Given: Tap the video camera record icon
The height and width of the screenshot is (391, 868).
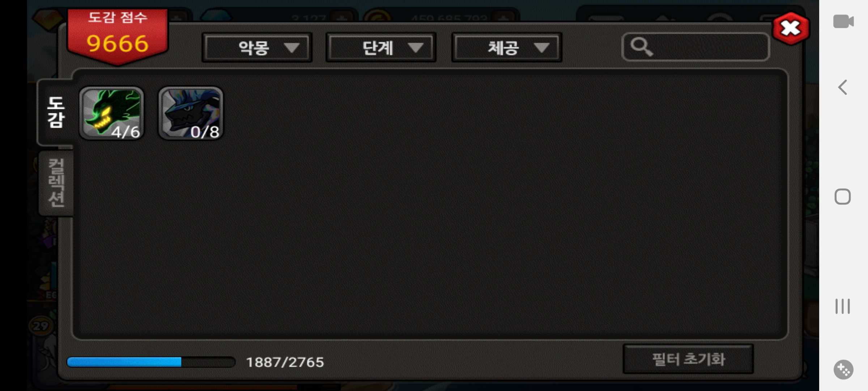Looking at the screenshot, I should pos(843,21).
